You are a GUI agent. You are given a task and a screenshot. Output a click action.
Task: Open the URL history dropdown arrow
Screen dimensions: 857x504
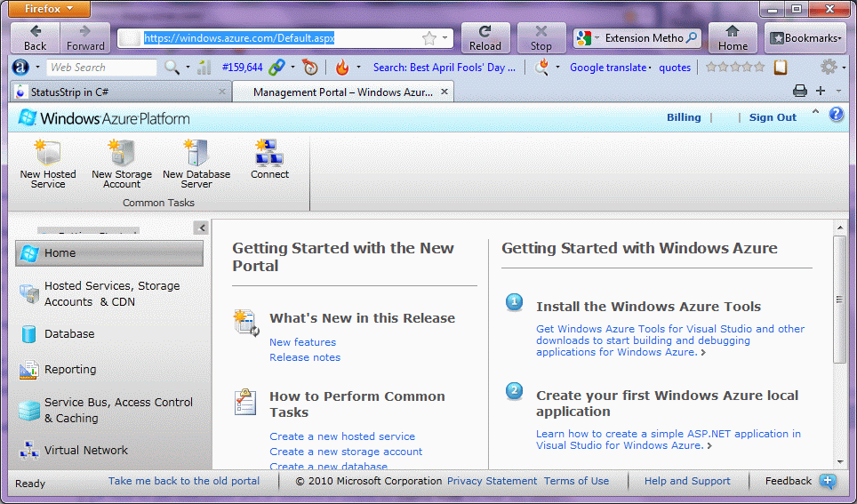pos(445,38)
